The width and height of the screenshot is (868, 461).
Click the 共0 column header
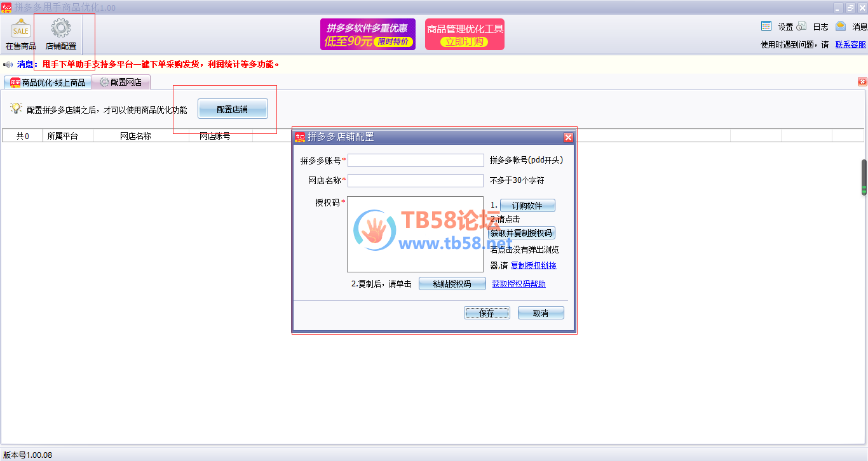[x=22, y=136]
